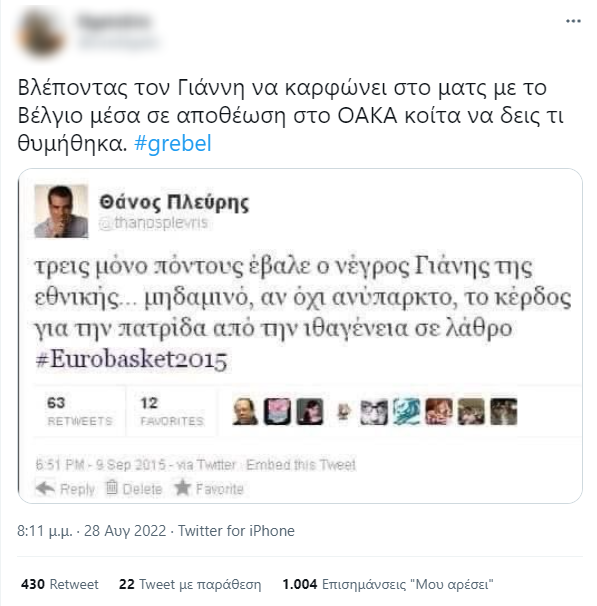This screenshot has width=597, height=606.
Task: Follow the #grebel hashtag link
Action: (172, 143)
